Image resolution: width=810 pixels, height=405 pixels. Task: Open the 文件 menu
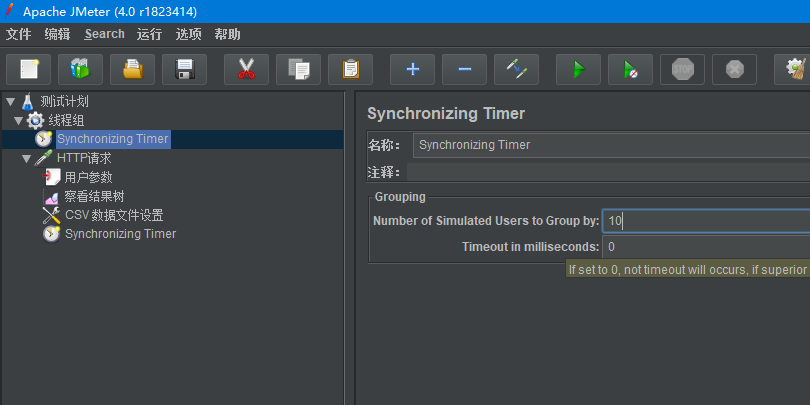[x=19, y=35]
